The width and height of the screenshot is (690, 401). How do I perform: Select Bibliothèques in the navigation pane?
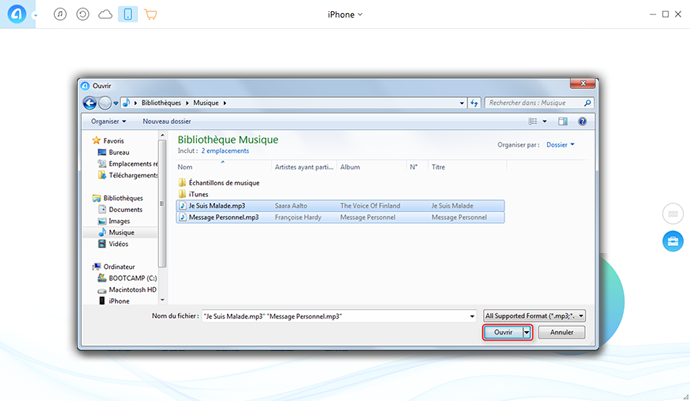click(118, 198)
